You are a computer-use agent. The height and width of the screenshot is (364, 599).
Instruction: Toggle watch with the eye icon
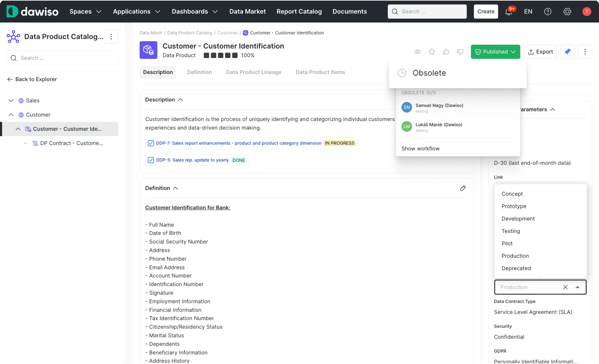417,52
